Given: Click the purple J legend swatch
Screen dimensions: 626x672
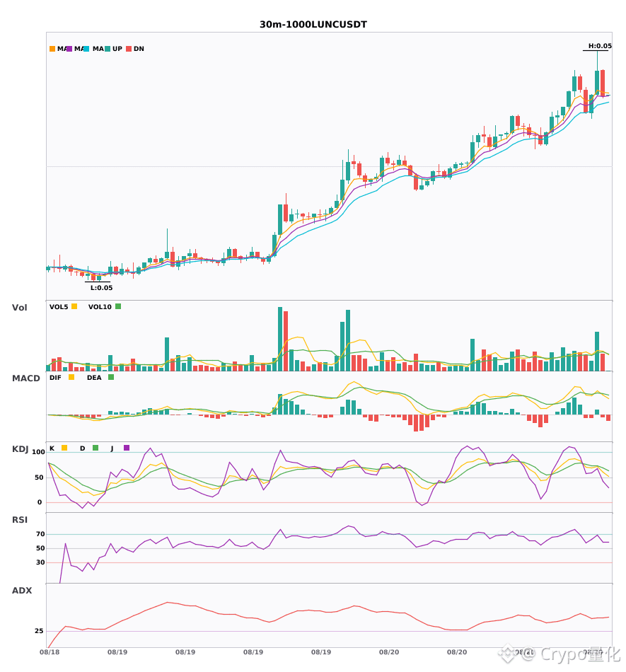Looking at the screenshot, I should (x=127, y=448).
